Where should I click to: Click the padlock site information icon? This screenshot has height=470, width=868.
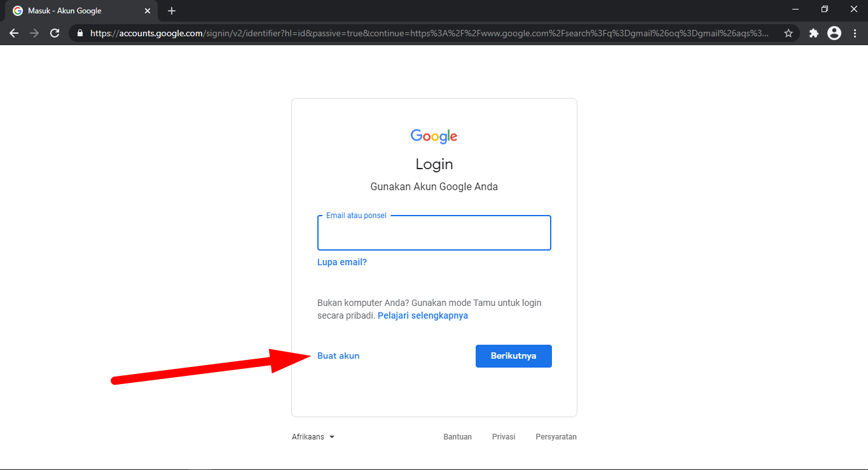[79, 33]
